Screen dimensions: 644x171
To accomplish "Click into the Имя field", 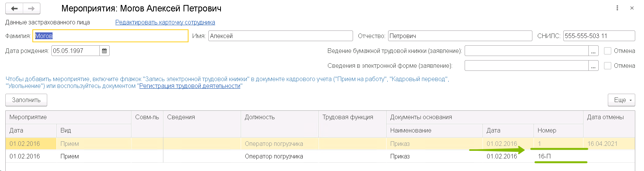I will point(280,36).
